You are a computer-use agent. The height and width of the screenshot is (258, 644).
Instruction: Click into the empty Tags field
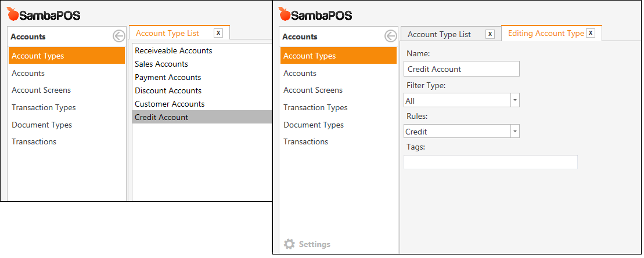point(490,162)
